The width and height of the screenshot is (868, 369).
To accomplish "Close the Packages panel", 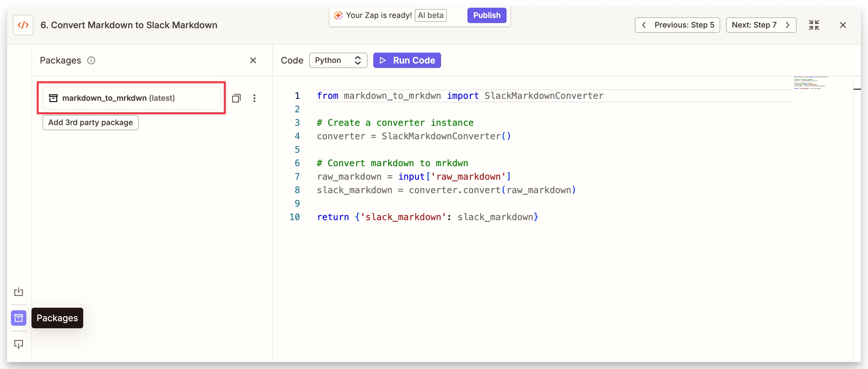I will point(253,60).
